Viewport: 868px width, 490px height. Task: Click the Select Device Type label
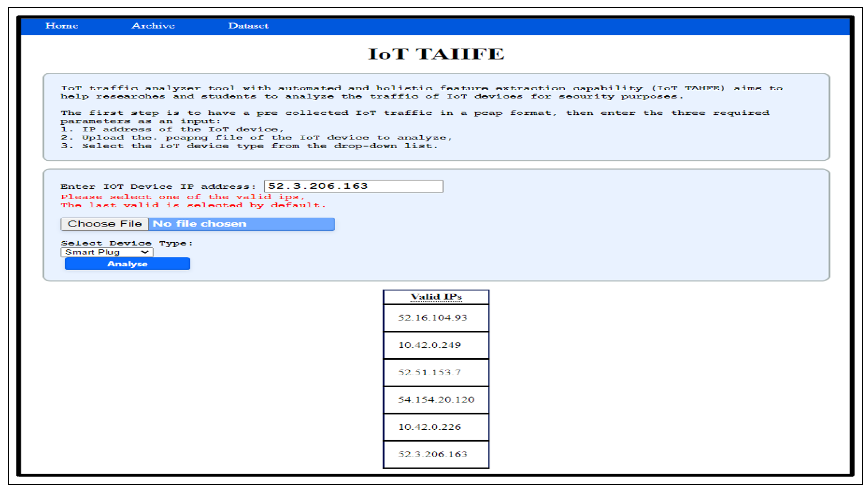[x=126, y=243]
